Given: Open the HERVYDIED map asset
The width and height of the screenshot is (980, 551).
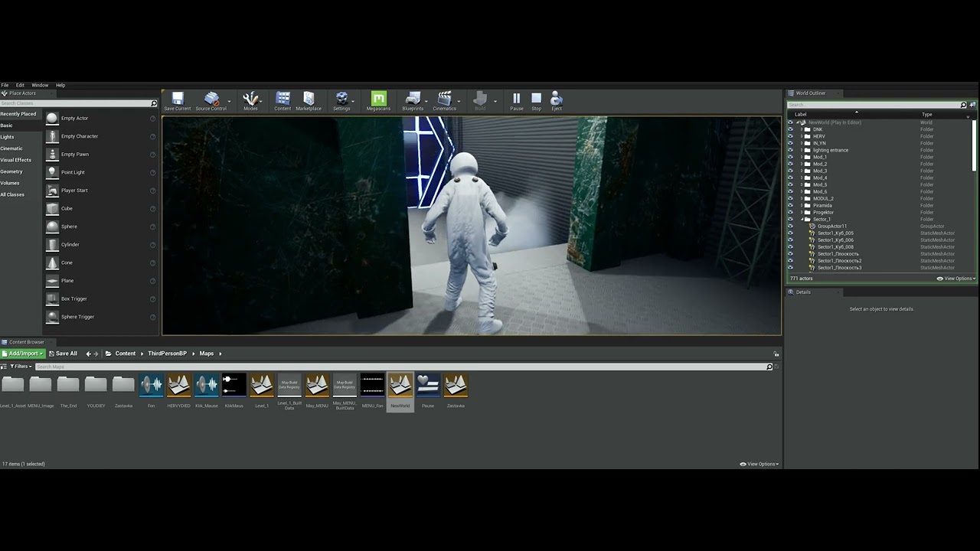Looking at the screenshot, I should click(178, 385).
